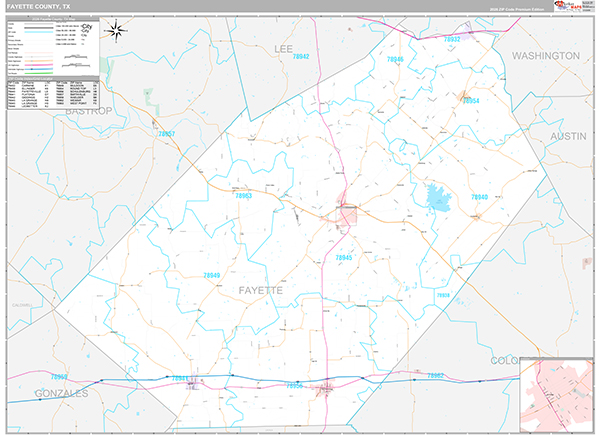Click ZIP code label 78942
Screen dimensions: 600x435
(x=301, y=56)
